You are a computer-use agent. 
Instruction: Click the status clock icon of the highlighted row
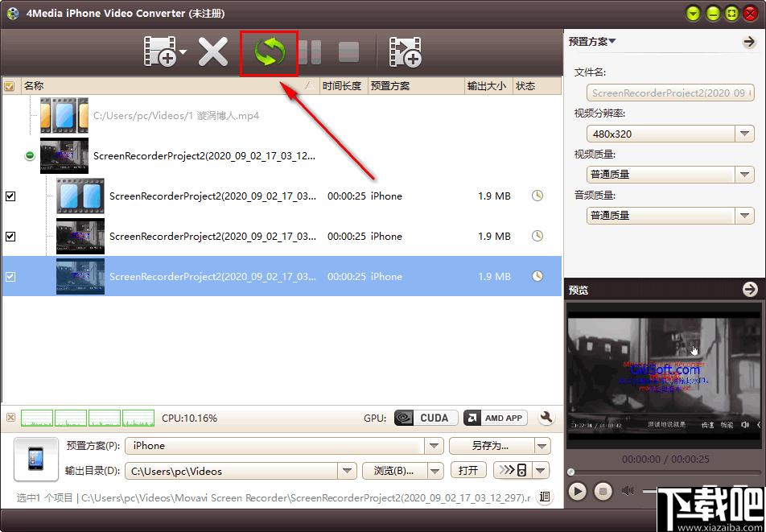[x=537, y=277]
